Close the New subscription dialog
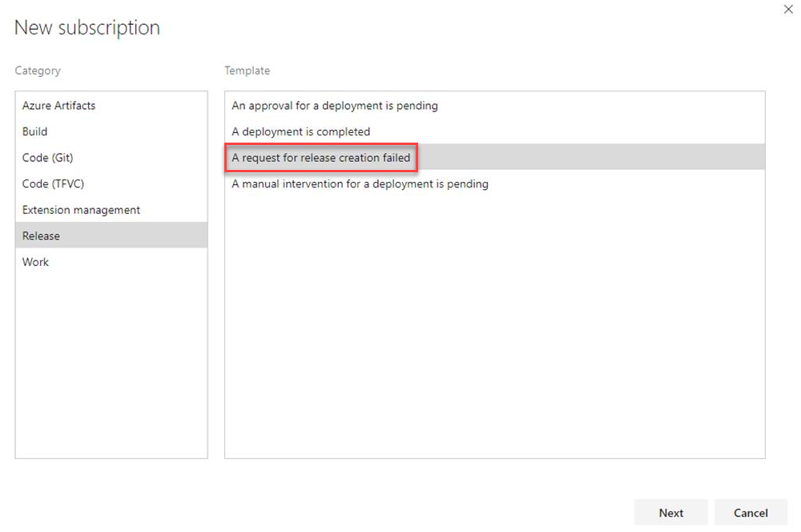This screenshot has height=532, width=801. pos(788,10)
